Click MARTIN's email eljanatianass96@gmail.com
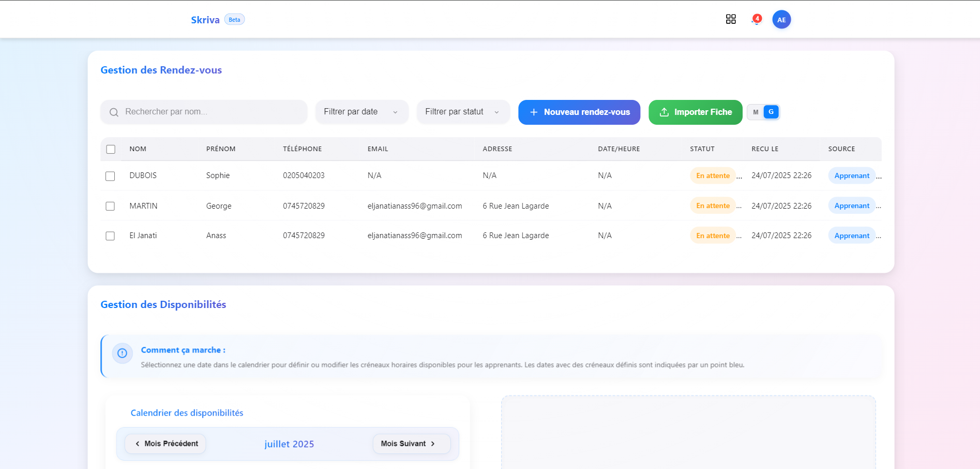Image resolution: width=980 pixels, height=469 pixels. (x=415, y=206)
